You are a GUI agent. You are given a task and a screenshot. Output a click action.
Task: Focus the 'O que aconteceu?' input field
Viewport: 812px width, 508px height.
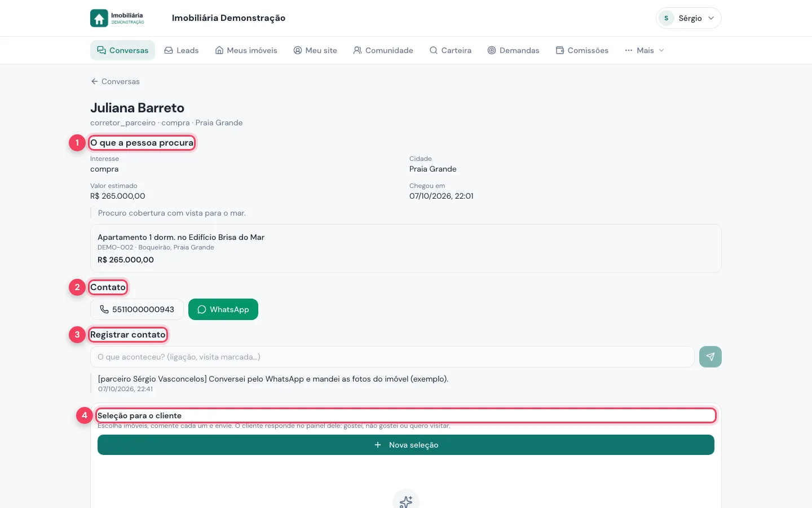coord(392,357)
